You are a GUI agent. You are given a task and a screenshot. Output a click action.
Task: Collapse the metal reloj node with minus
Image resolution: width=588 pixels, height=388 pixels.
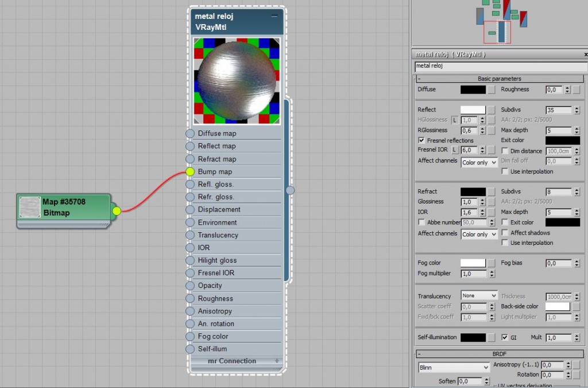274,16
